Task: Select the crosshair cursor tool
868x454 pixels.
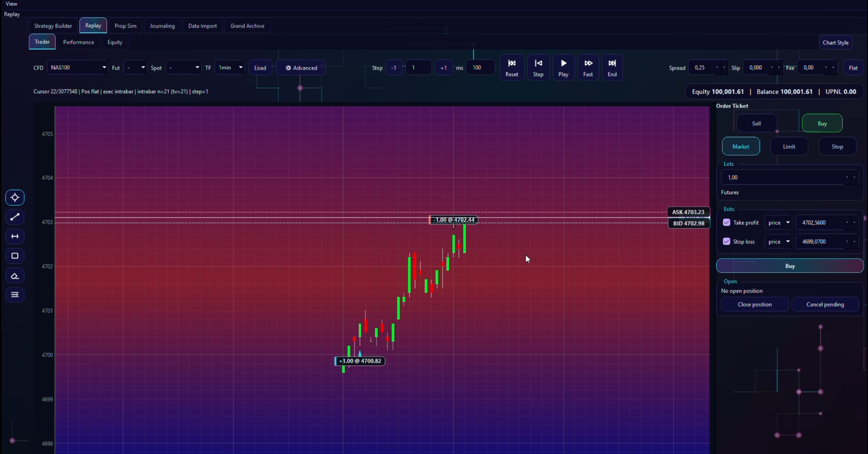Action: click(15, 198)
